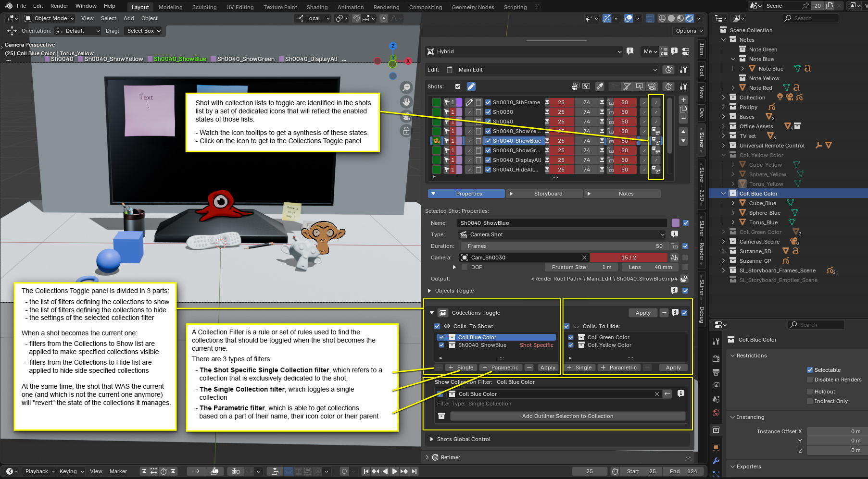Disable the Sh0030 shot checkbox
The height and width of the screenshot is (479, 868).
pyautogui.click(x=488, y=112)
